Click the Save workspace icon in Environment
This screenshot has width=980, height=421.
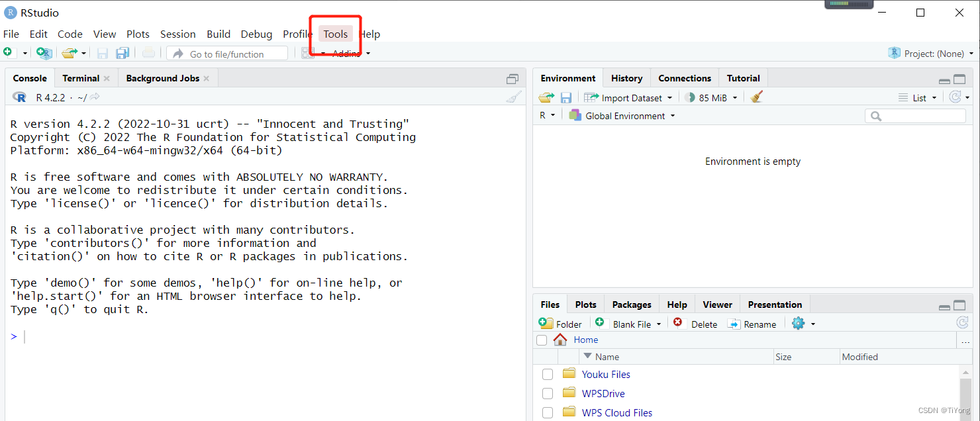(566, 97)
